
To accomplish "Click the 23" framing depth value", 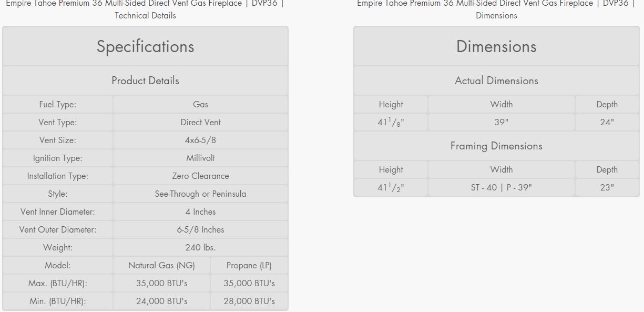I will point(607,187).
